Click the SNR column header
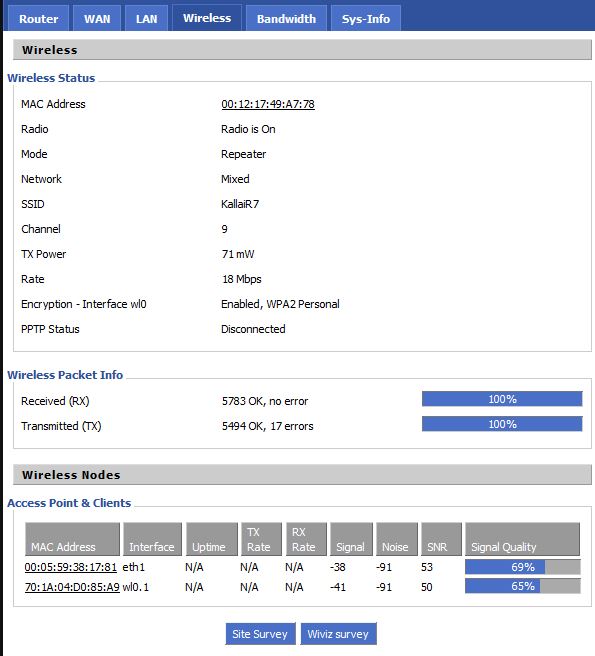 (x=441, y=539)
